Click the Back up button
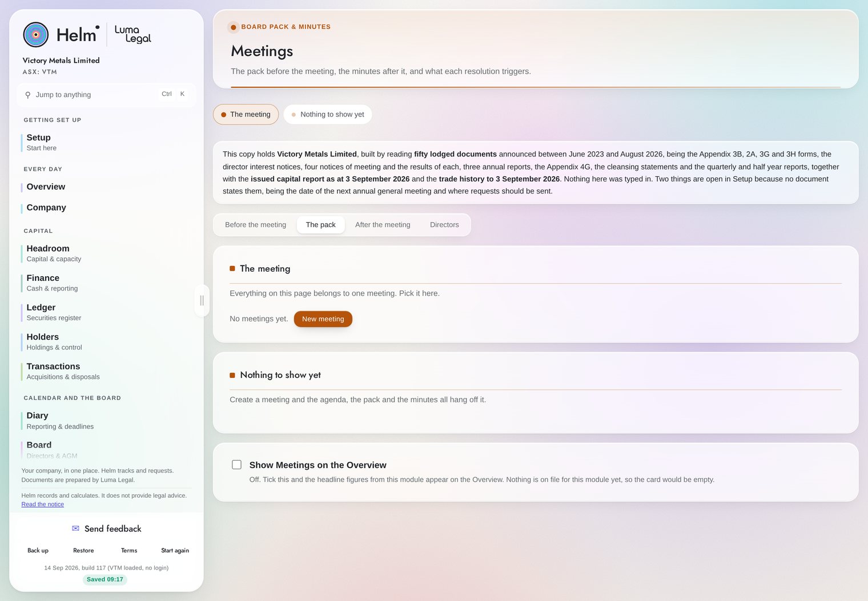Screen dimensions: 868x601 38,551
